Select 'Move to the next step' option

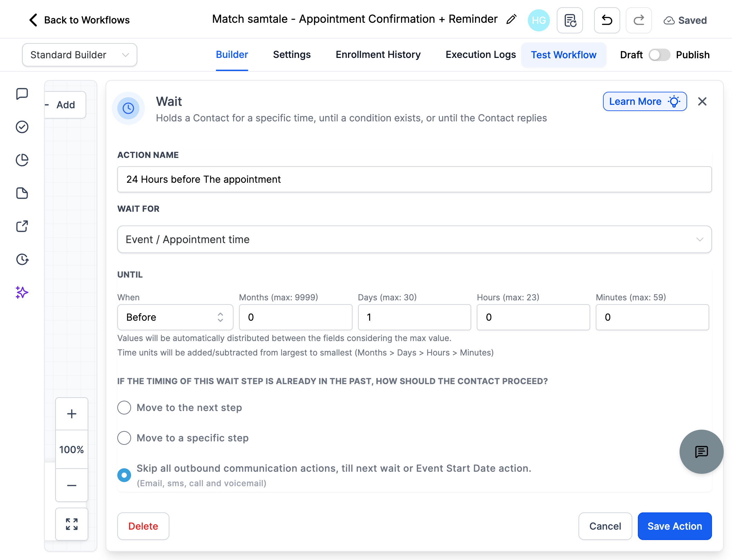[124, 408]
